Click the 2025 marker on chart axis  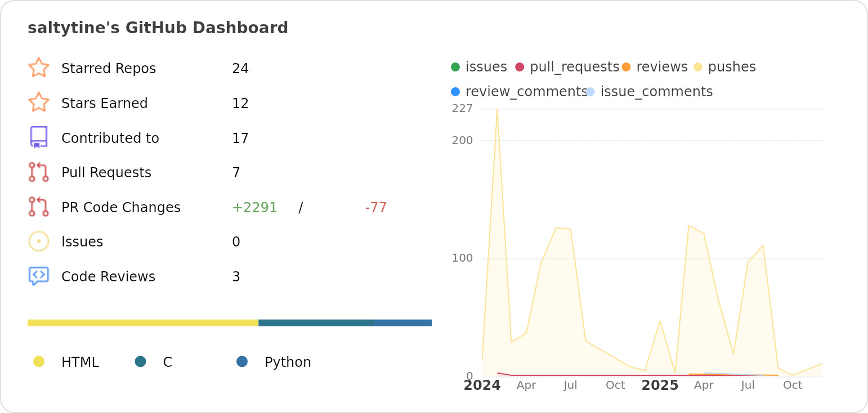tap(660, 385)
